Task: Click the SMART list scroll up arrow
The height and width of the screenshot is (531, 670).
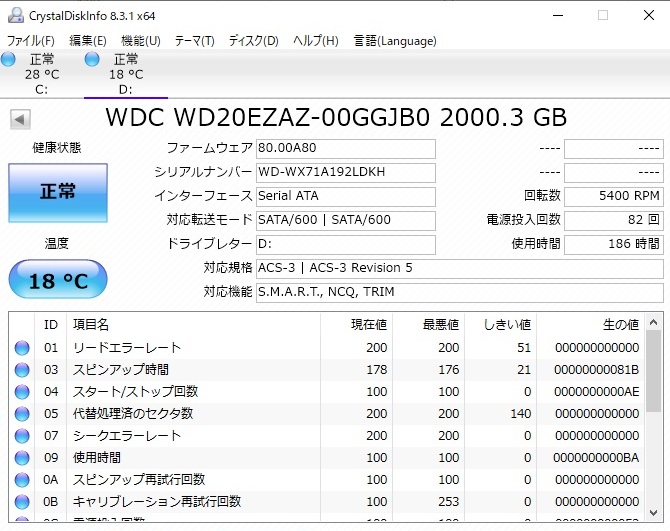Action: (653, 323)
